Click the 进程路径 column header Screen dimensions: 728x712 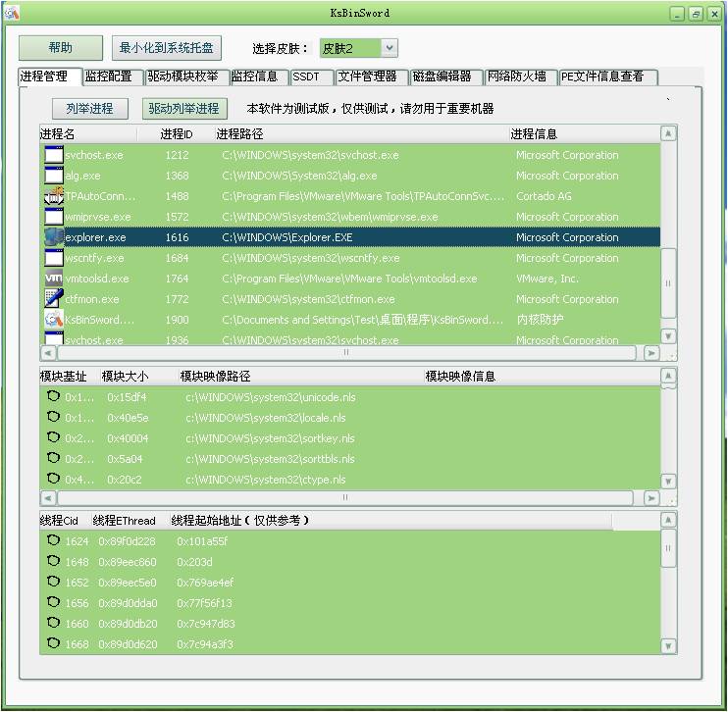(361, 134)
